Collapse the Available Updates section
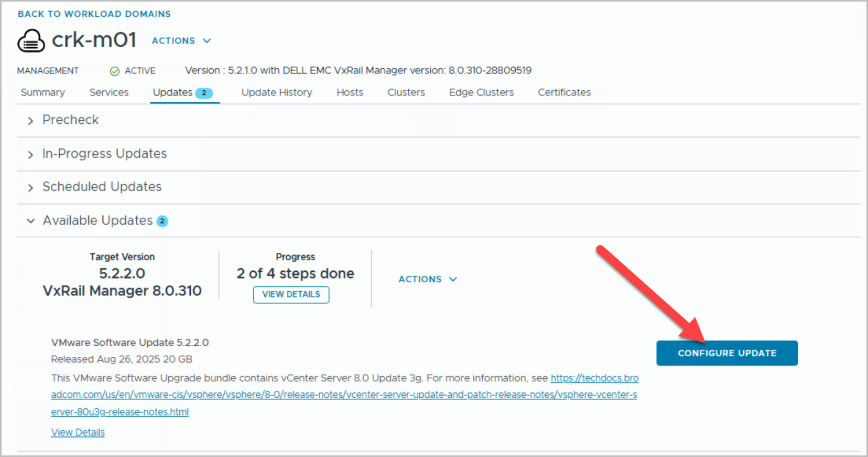 30,221
